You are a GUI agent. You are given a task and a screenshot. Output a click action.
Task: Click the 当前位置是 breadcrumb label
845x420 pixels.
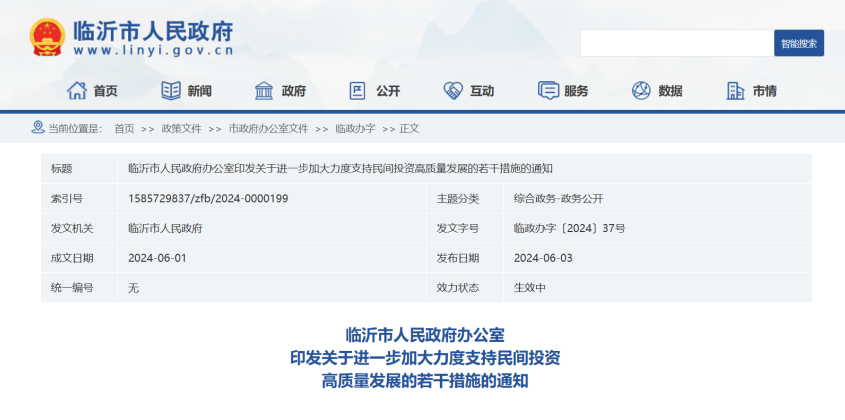(75, 129)
